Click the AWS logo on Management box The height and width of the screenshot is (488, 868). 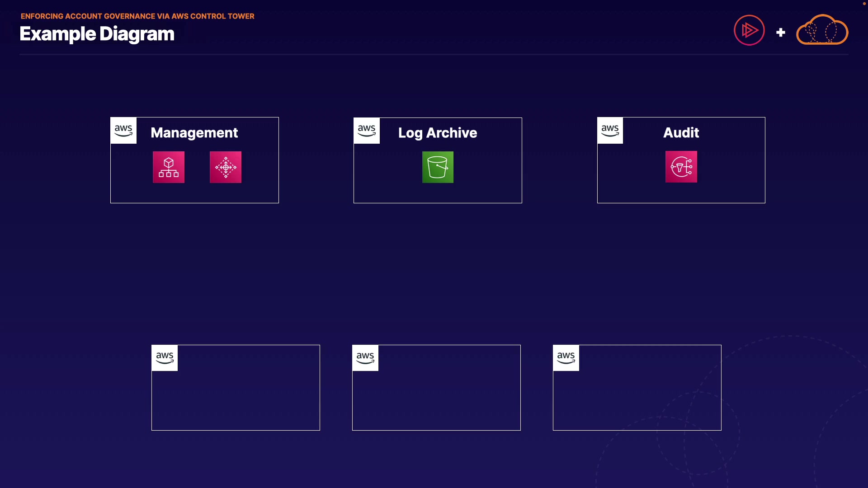(x=123, y=131)
